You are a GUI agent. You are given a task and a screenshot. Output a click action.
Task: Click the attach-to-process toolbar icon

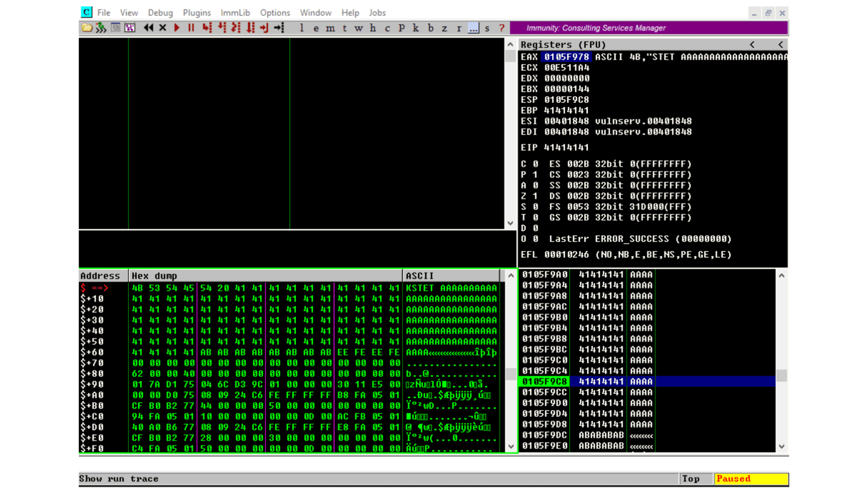point(101,28)
